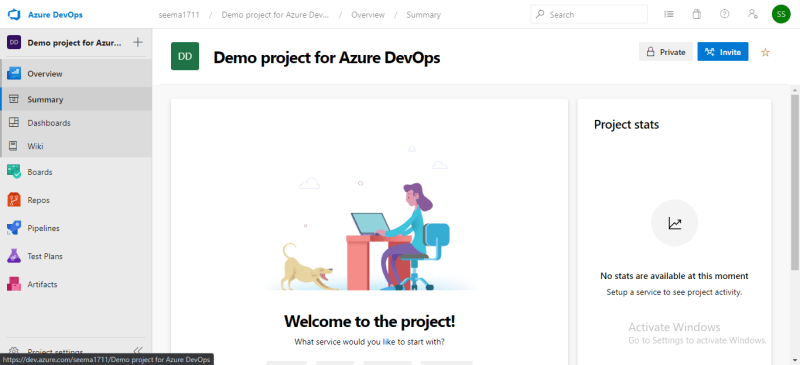Open the Help question mark icon
This screenshot has width=800, height=365.
(x=724, y=14)
